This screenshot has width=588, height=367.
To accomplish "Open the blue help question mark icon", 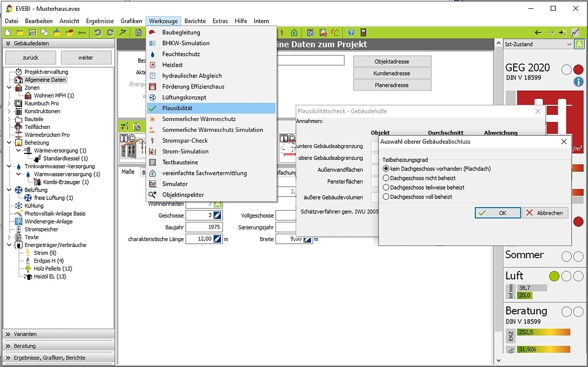I will (x=351, y=32).
